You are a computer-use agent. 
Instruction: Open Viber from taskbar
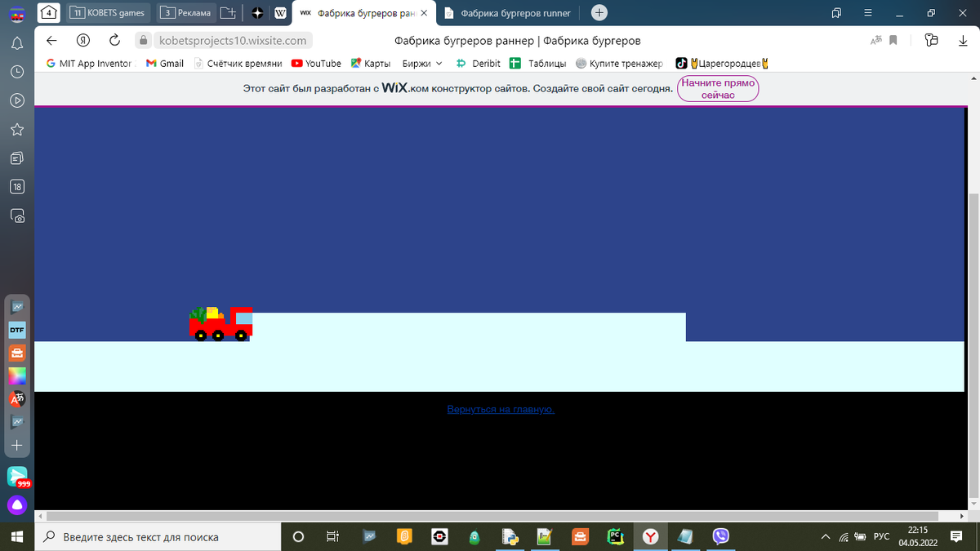[720, 536]
